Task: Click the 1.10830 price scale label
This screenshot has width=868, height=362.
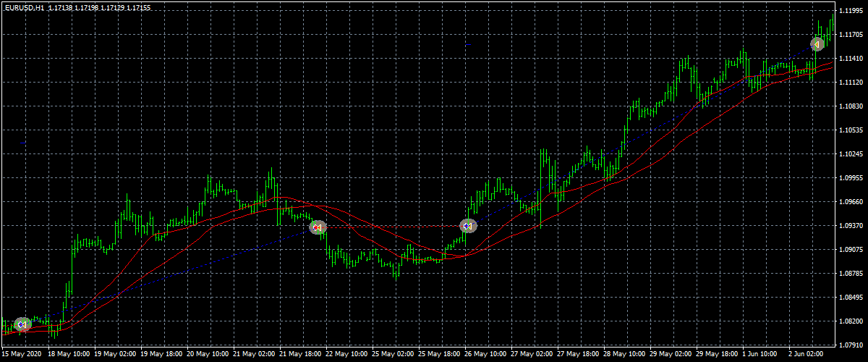Action: coord(851,106)
